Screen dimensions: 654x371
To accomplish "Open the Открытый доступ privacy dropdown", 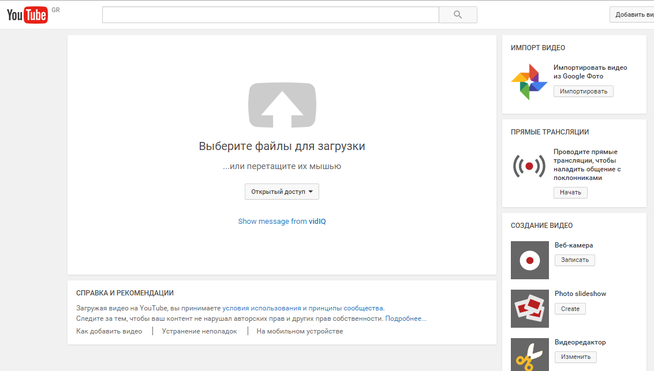I will [282, 192].
